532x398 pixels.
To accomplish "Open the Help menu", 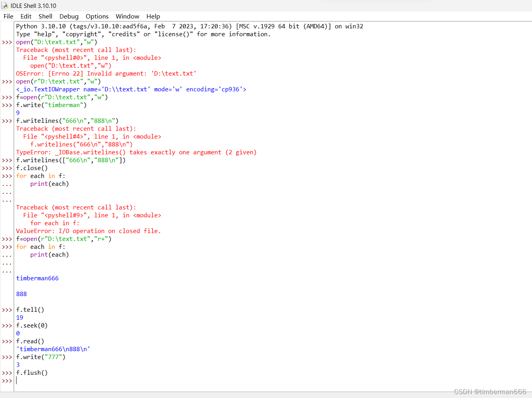I will [x=153, y=16].
